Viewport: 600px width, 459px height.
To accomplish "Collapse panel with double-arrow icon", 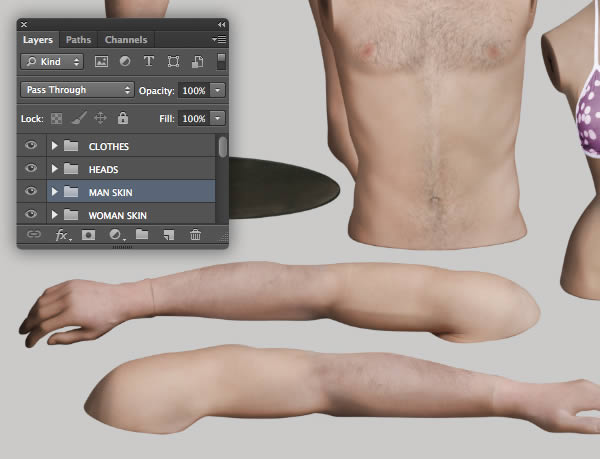I will coord(222,24).
